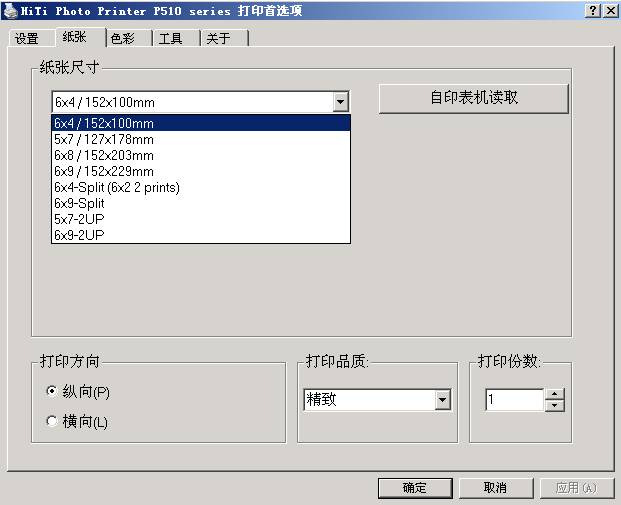Screen dimensions: 621x505
Task: Select portrait orientation 纵向(P)
Action: point(53,391)
